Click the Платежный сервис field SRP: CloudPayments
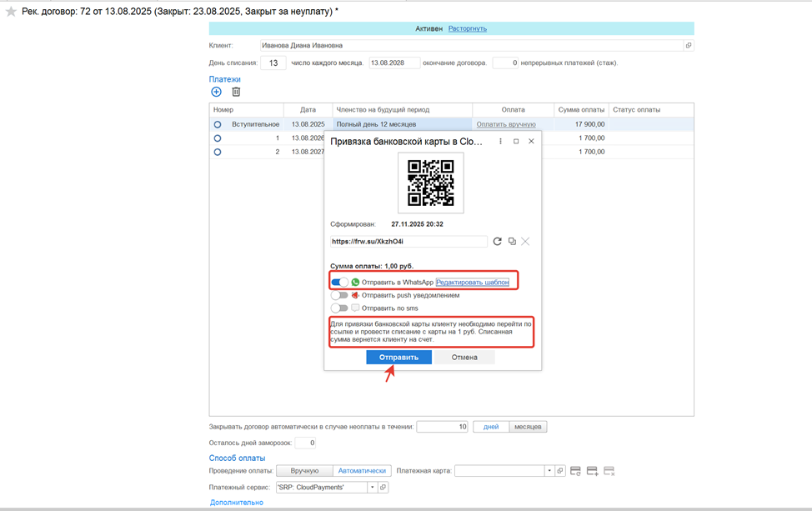Screen dimensions: 812x511 [322, 487]
